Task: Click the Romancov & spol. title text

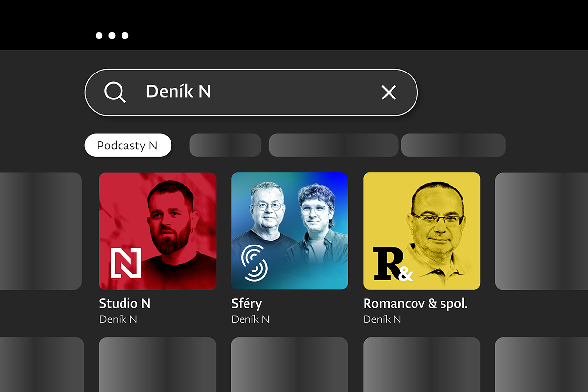Action: (415, 303)
